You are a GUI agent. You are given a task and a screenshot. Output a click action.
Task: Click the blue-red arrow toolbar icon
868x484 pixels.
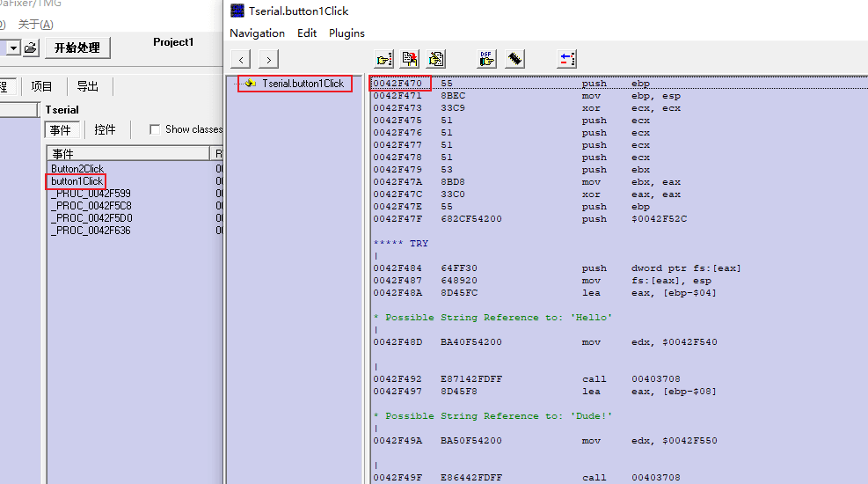[566, 59]
